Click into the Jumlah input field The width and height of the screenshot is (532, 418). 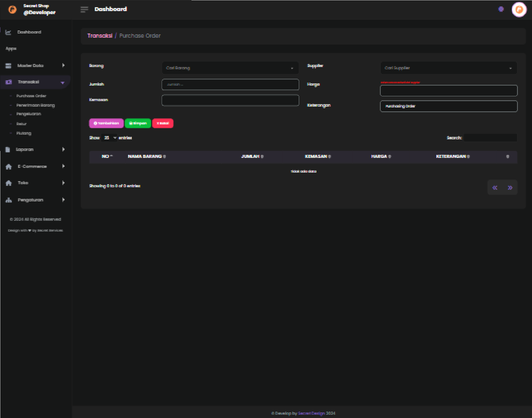click(x=230, y=84)
